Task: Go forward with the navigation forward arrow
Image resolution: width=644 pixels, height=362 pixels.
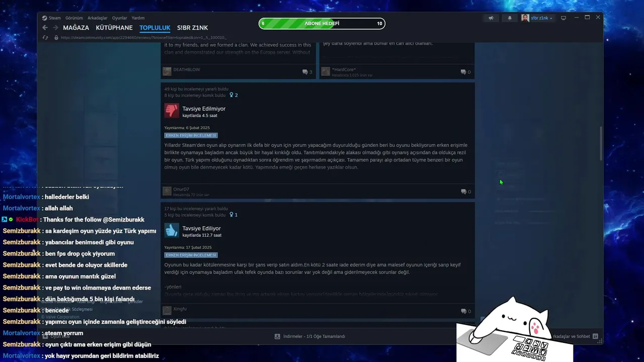Action: [55, 28]
